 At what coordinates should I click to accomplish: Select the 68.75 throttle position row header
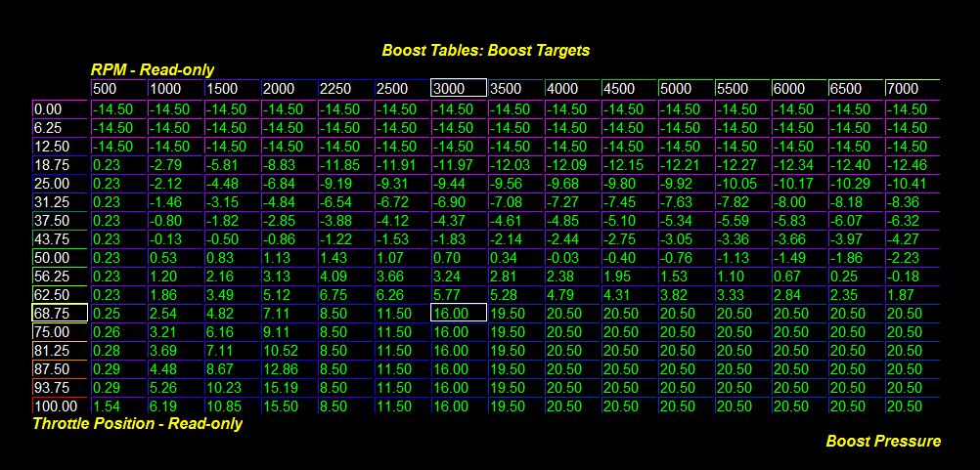click(60, 314)
